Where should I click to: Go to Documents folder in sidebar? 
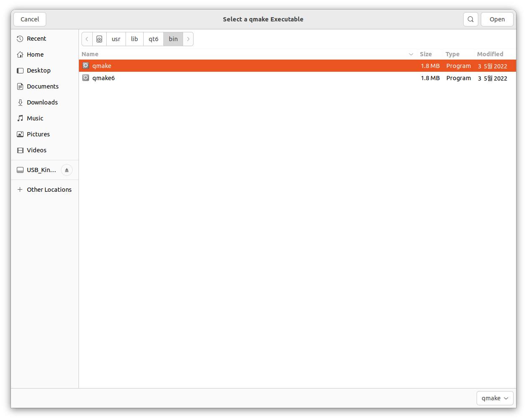point(45,86)
